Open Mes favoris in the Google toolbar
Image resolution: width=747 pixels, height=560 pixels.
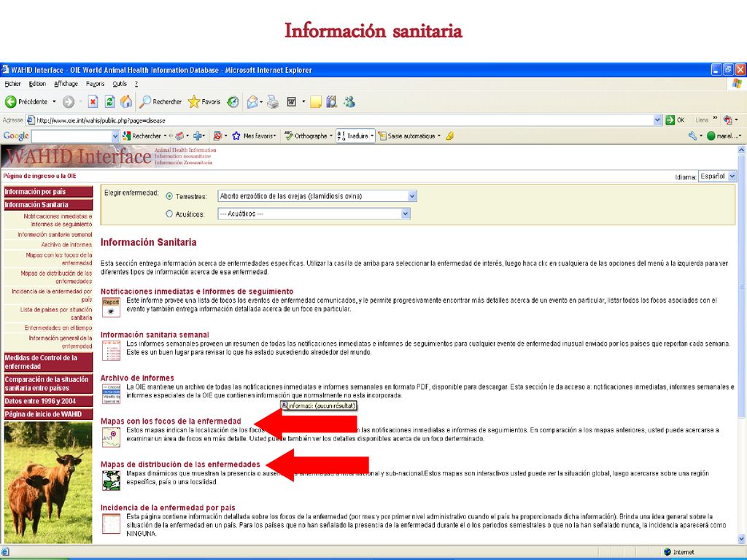[x=254, y=136]
